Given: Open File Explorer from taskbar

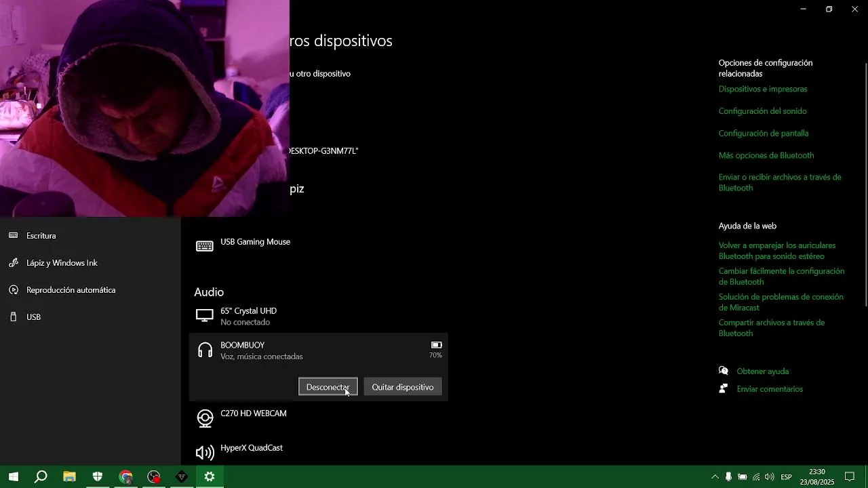Looking at the screenshot, I should coord(69,476).
